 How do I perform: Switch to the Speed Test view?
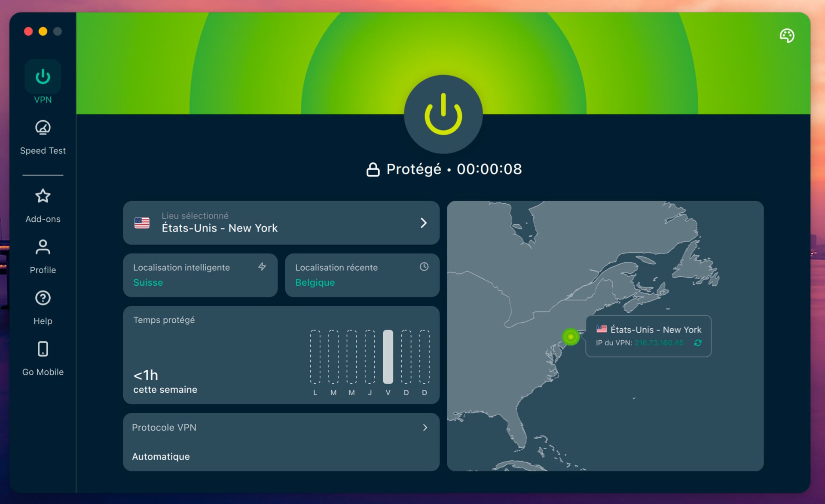[43, 137]
